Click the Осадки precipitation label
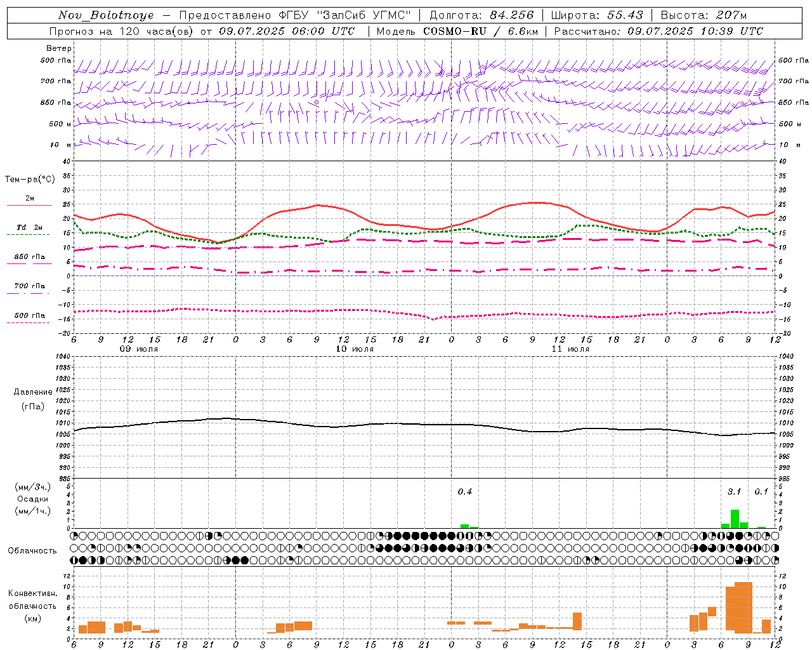Image resolution: width=812 pixels, height=650 pixels. pyautogui.click(x=32, y=499)
